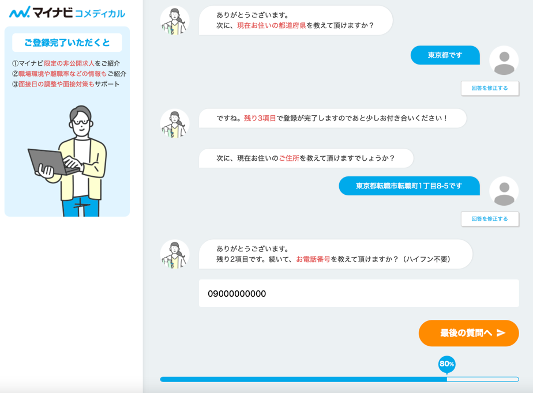533x393 pixels.
Task: Click 回答を修正する under the address reply
Action: coord(490,219)
